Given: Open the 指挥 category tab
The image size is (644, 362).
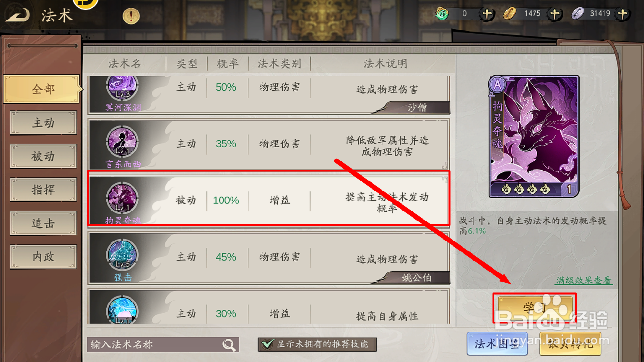Looking at the screenshot, I should pos(43,190).
